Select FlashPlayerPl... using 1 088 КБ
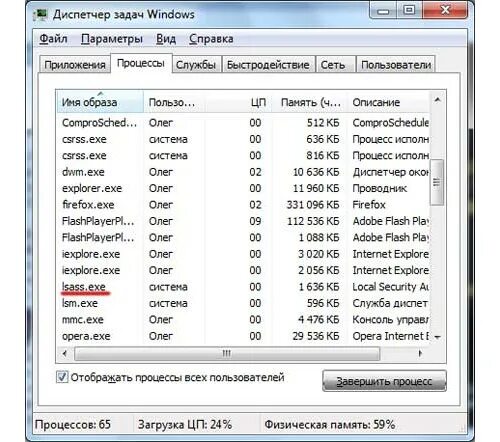The image size is (500, 442). pos(243,237)
